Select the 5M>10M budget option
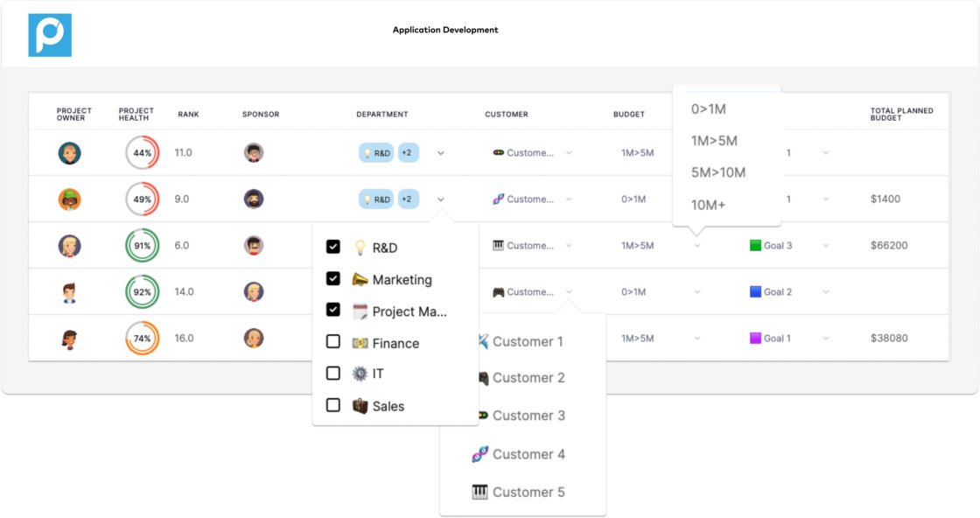The width and height of the screenshot is (980, 518). click(718, 173)
